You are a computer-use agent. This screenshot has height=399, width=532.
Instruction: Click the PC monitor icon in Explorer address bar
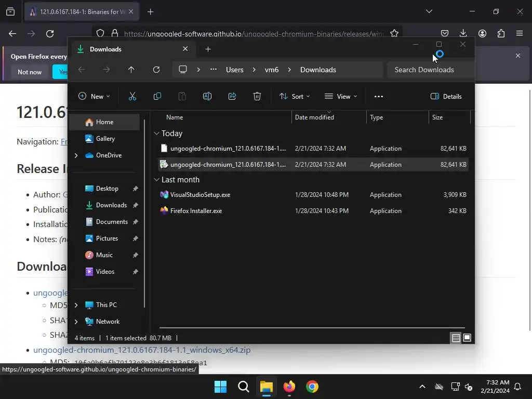click(183, 70)
